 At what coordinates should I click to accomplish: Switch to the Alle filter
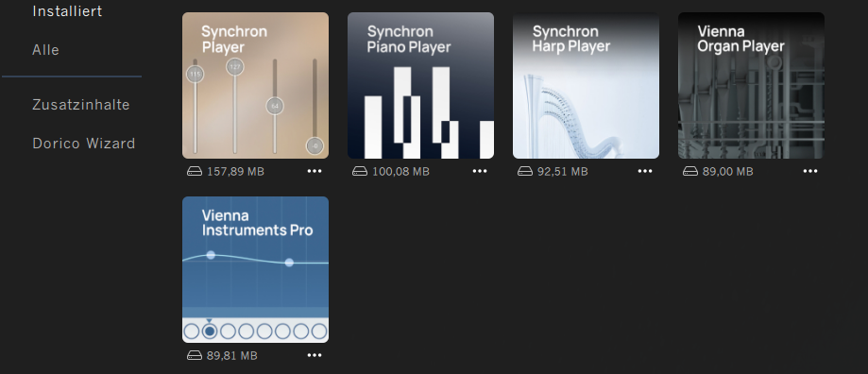point(46,50)
